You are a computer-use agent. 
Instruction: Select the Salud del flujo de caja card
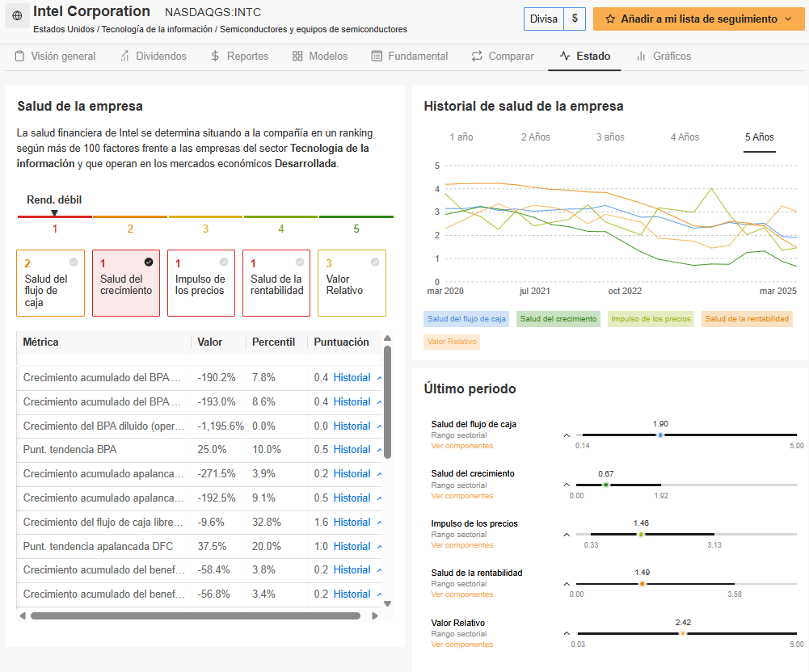[x=51, y=283]
